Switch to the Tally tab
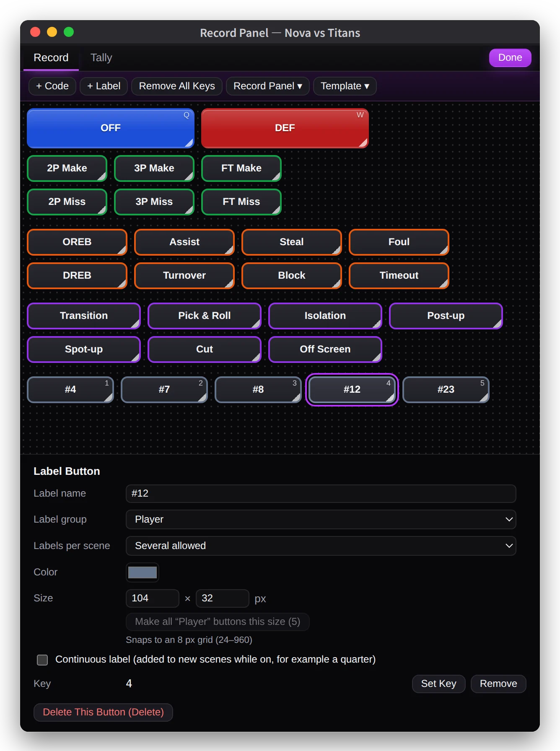This screenshot has height=751, width=560. (101, 58)
